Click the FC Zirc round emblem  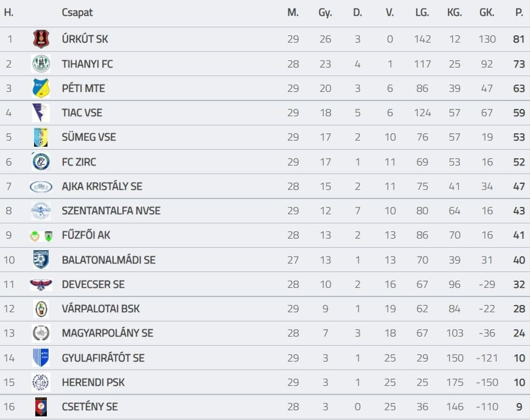tap(41, 162)
